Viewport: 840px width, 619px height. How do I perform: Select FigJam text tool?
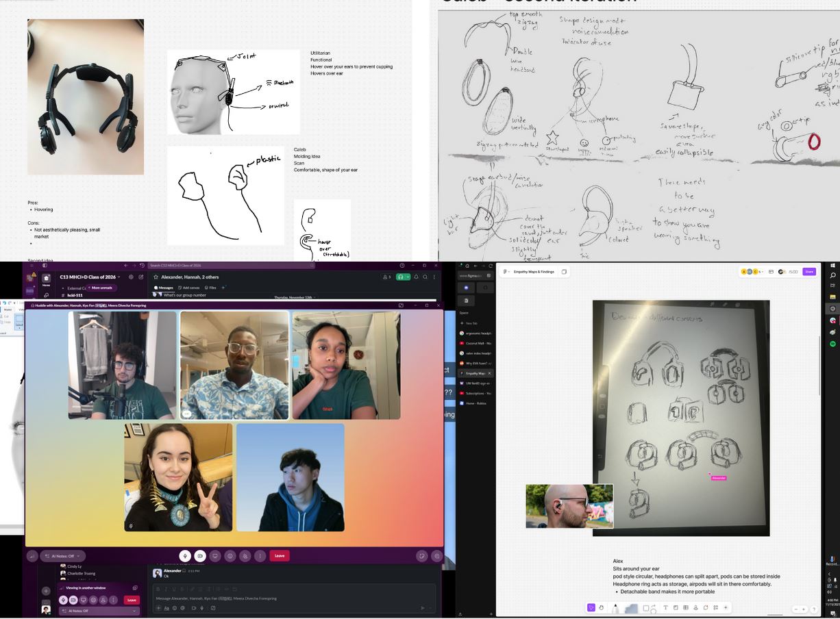[665, 608]
